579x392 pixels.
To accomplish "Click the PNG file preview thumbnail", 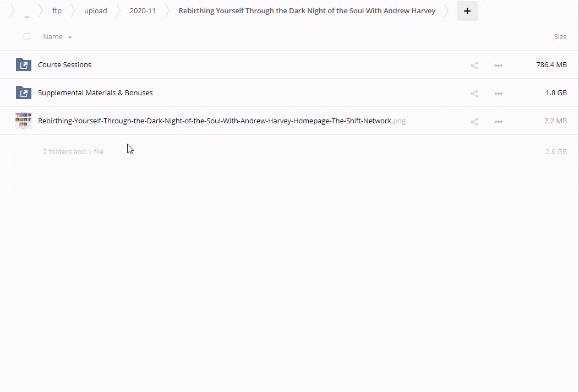I will click(24, 121).
